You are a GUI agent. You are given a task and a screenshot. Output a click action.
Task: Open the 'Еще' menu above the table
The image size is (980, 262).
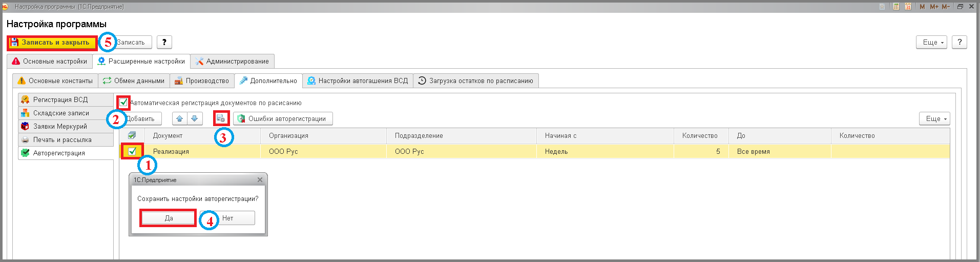(934, 118)
